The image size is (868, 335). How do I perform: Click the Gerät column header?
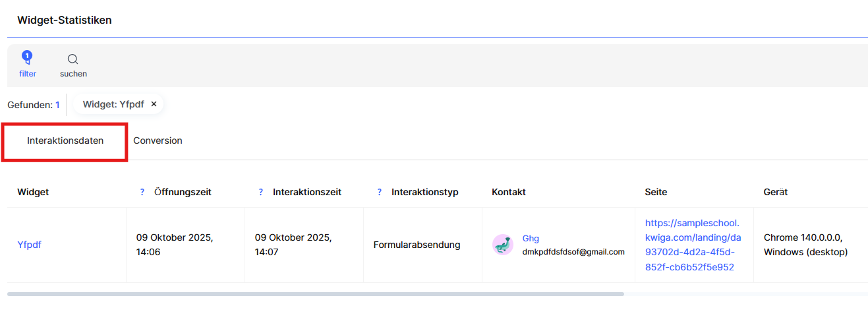point(775,193)
